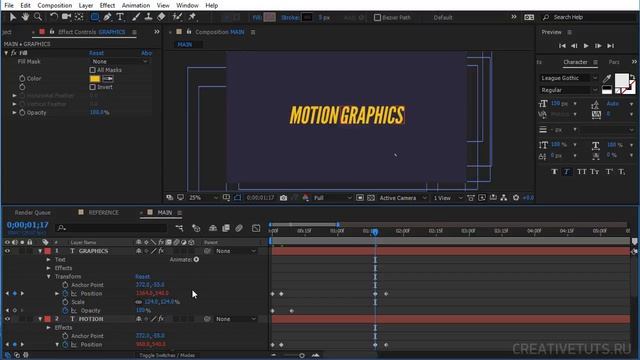The height and width of the screenshot is (360, 640).
Task: Switch to the REFERENCE timeline tab
Action: pos(104,213)
